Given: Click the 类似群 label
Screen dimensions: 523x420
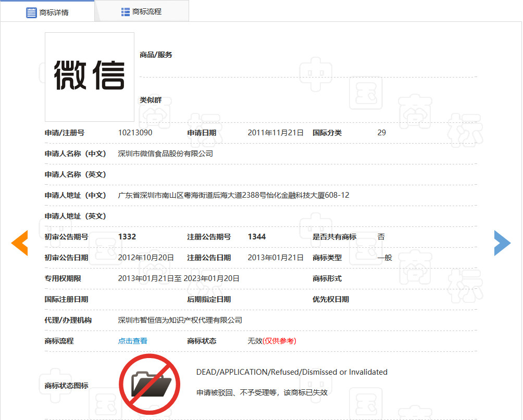Looking at the screenshot, I should 151,100.
